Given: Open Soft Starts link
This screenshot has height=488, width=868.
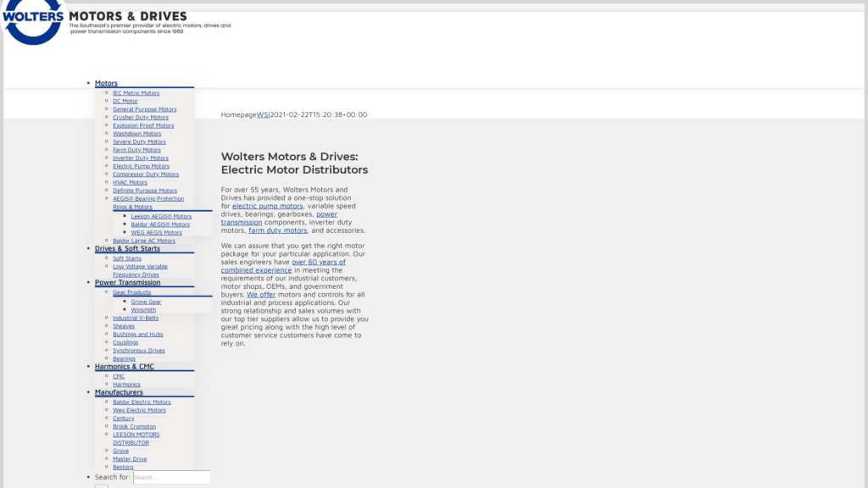Looking at the screenshot, I should tap(127, 258).
